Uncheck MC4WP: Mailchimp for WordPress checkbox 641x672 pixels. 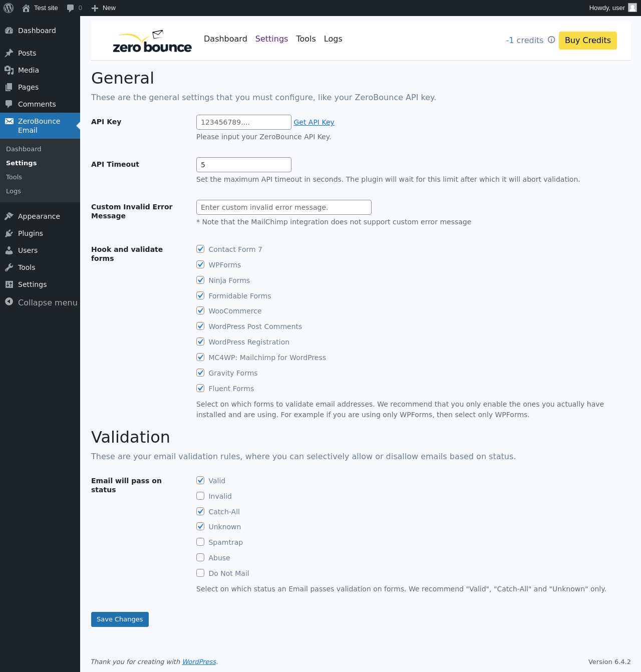pos(200,357)
